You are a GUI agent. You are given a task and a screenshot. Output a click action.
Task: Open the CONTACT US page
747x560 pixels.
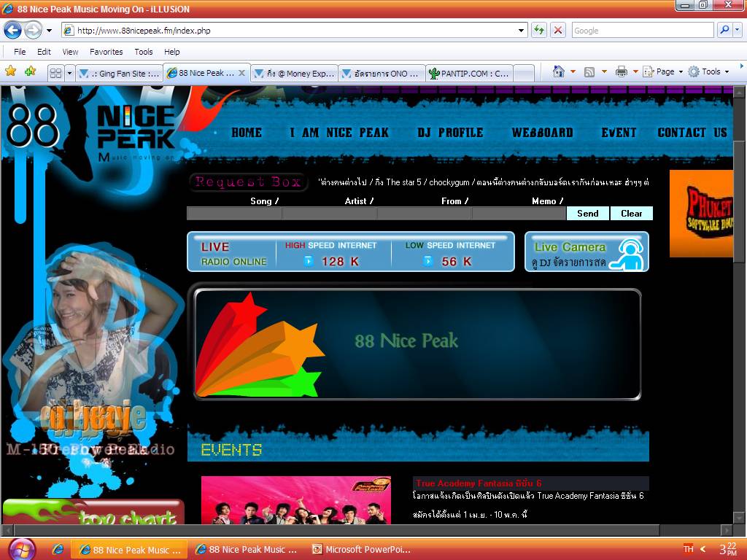tap(692, 133)
